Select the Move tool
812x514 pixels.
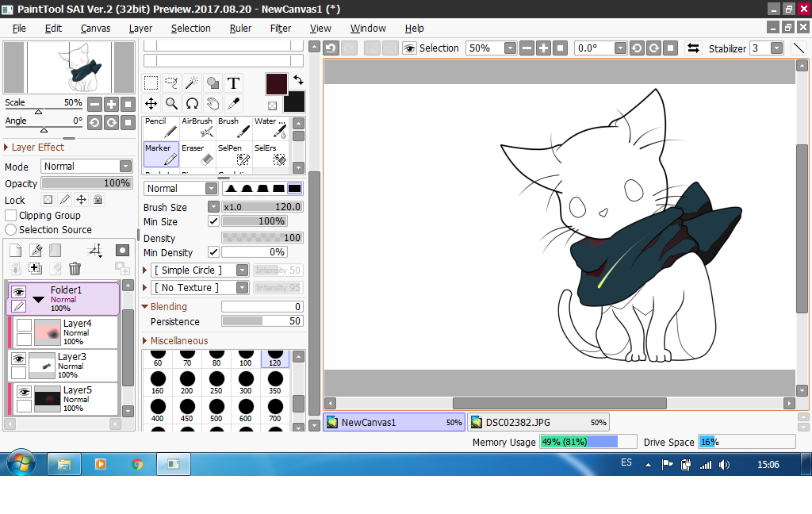coord(151,104)
